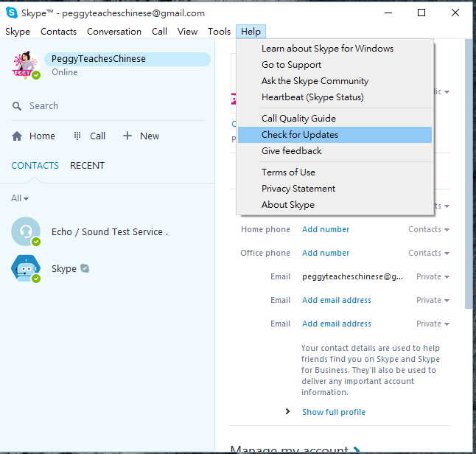
Task: Select Echo / Sound Test Service contact name
Action: point(110,231)
